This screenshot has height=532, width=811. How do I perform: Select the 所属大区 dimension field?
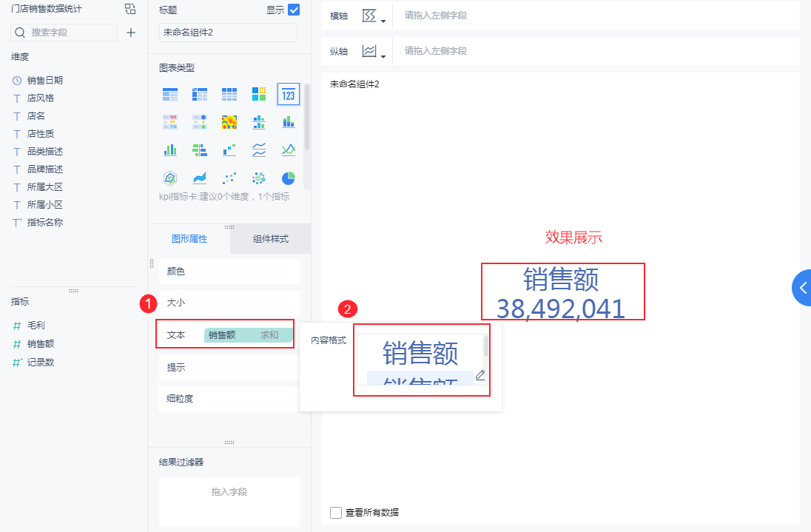click(45, 186)
